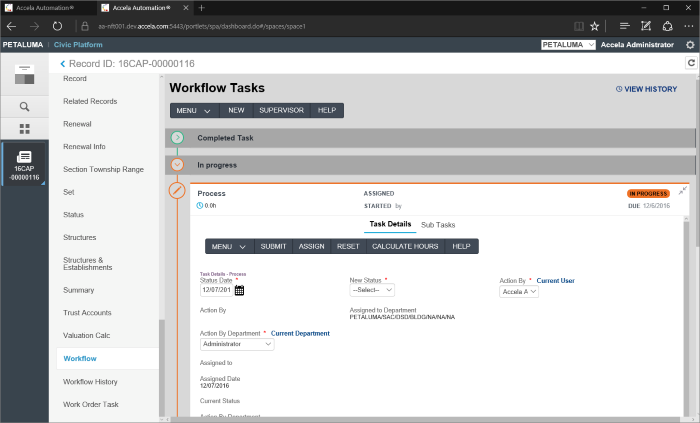Collapse the Process task with arrows icon
Image resolution: width=700 pixels, height=423 pixels.
pos(683,190)
